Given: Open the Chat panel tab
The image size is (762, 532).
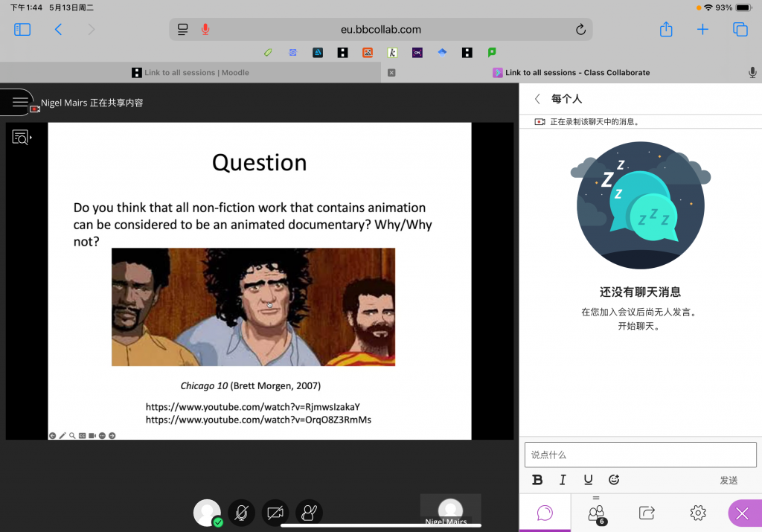Looking at the screenshot, I should coord(545,513).
